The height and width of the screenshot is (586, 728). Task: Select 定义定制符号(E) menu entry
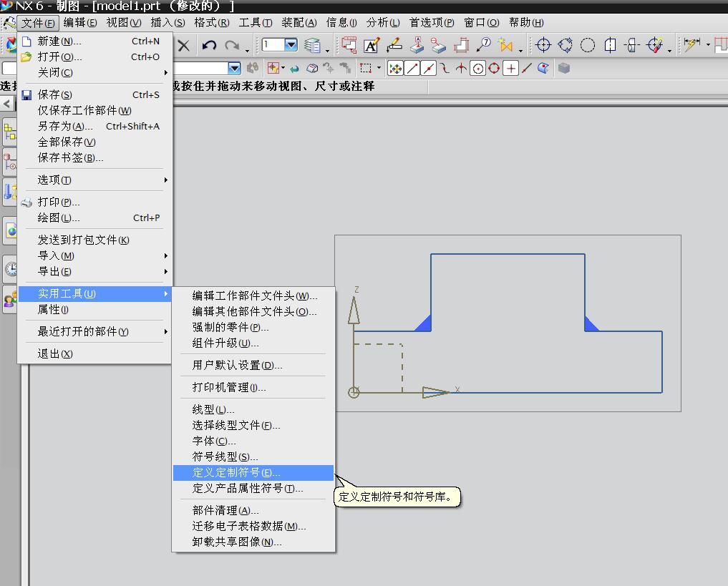pos(253,473)
